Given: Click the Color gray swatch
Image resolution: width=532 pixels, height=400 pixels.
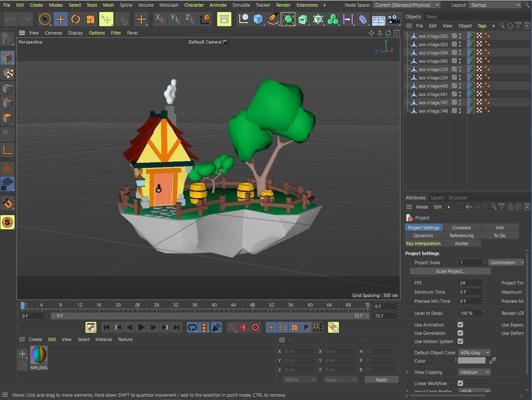Looking at the screenshot, I should pos(472,361).
